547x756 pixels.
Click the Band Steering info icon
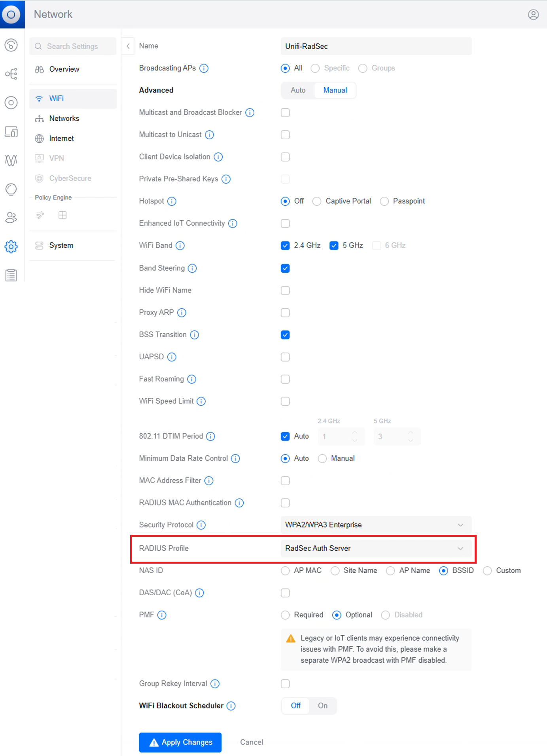coord(192,268)
